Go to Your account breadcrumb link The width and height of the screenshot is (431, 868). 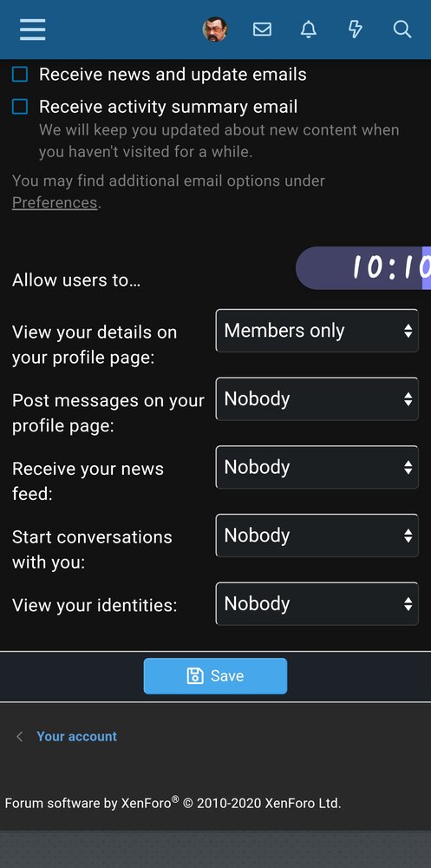pos(77,736)
